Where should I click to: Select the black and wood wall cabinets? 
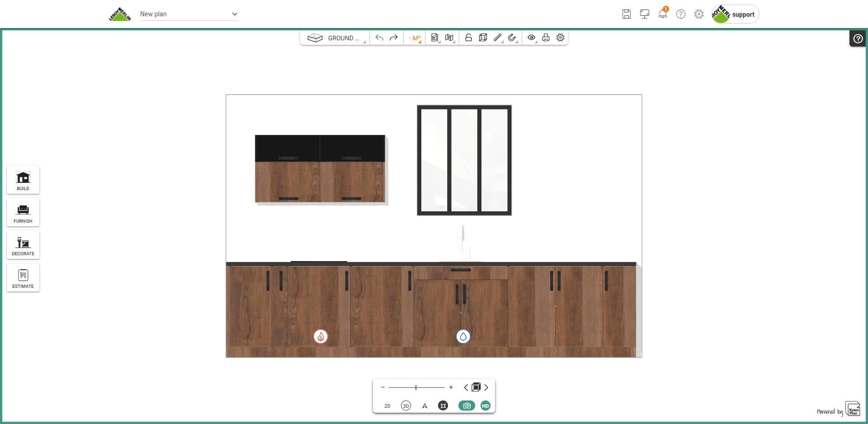coord(321,169)
